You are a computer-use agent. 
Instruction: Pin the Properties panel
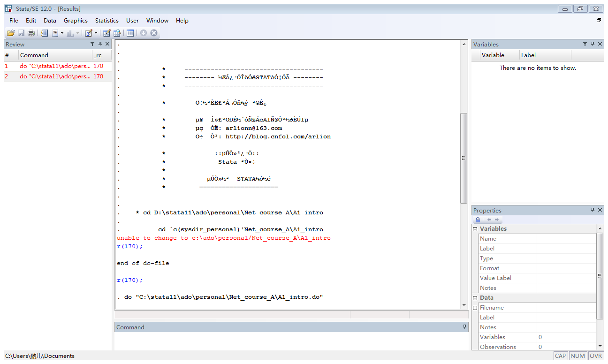click(x=593, y=210)
